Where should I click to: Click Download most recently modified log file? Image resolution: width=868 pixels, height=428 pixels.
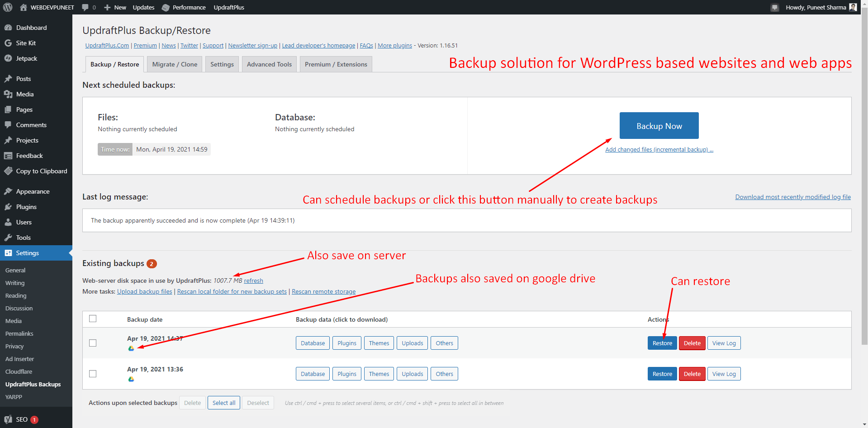[x=793, y=197]
